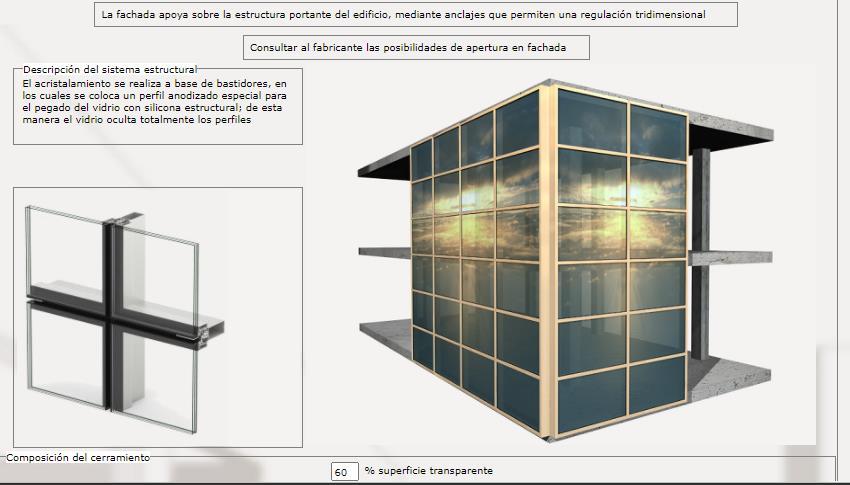
Task: Click the 'Composición del cerramiento' group label
Action: pos(78,457)
